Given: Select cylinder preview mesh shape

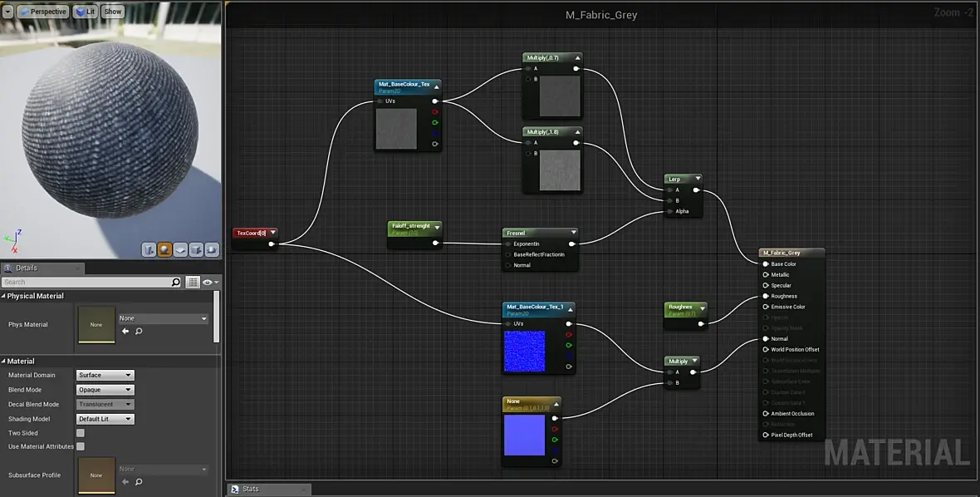Looking at the screenshot, I should click(x=149, y=250).
